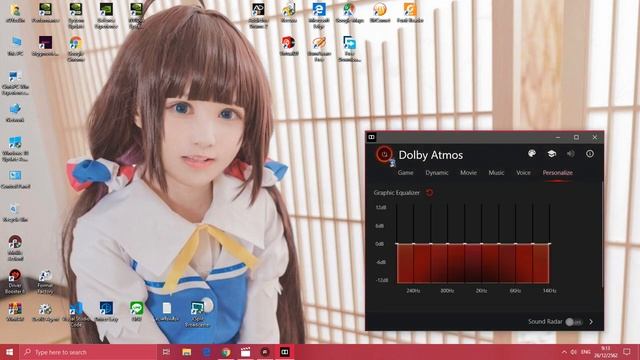This screenshot has height=360, width=640.
Task: Select the blank document file on desktop
Action: point(167,311)
